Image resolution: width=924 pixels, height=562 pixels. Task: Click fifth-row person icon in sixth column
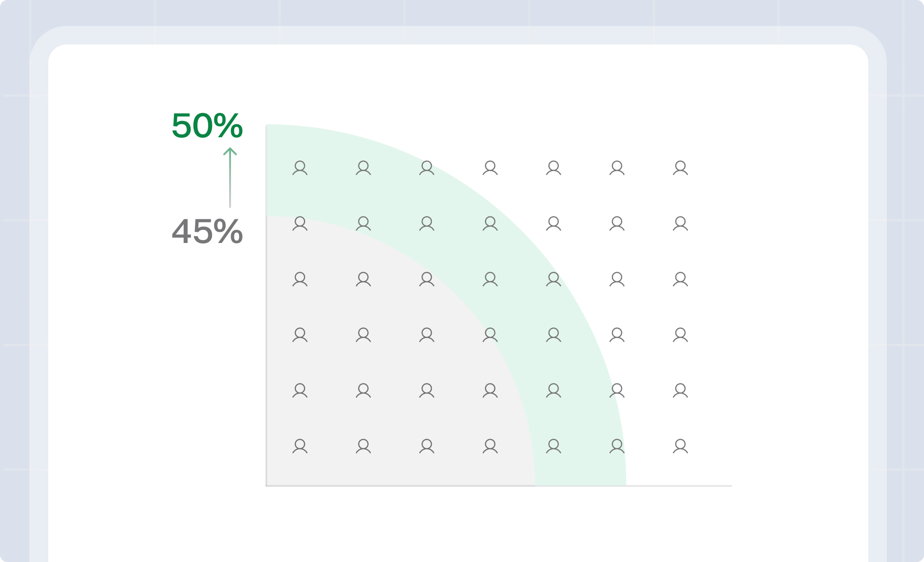tap(617, 390)
